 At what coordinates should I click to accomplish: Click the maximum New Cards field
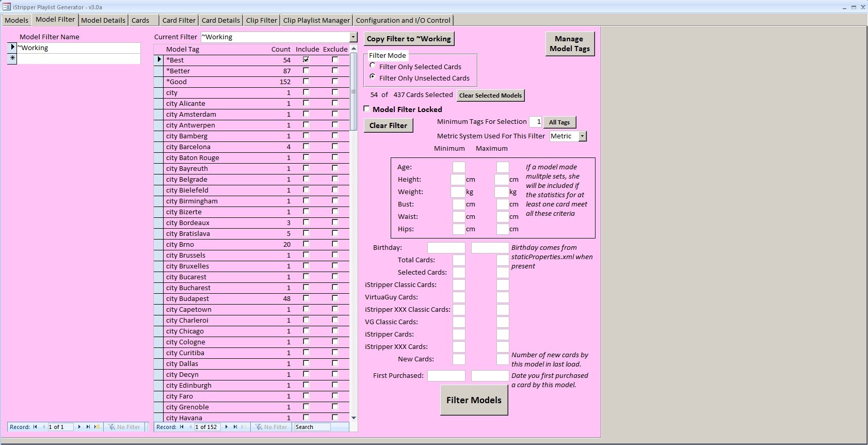[x=503, y=359]
